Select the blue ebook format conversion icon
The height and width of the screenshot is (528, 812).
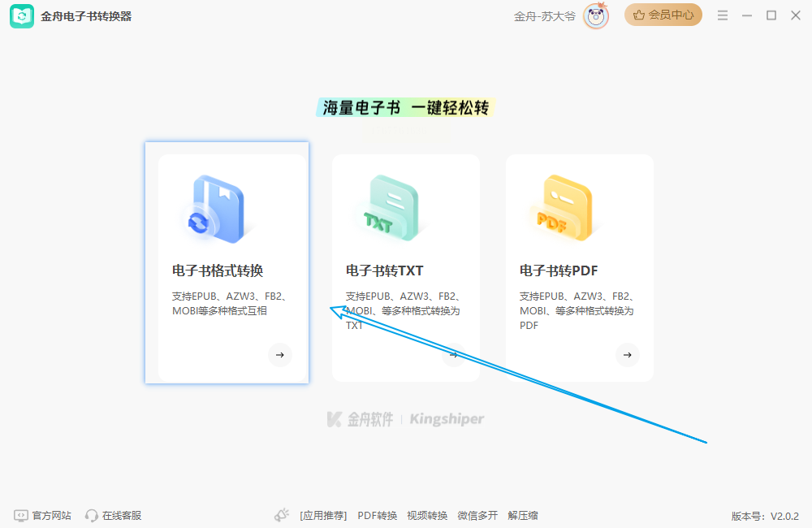point(216,210)
